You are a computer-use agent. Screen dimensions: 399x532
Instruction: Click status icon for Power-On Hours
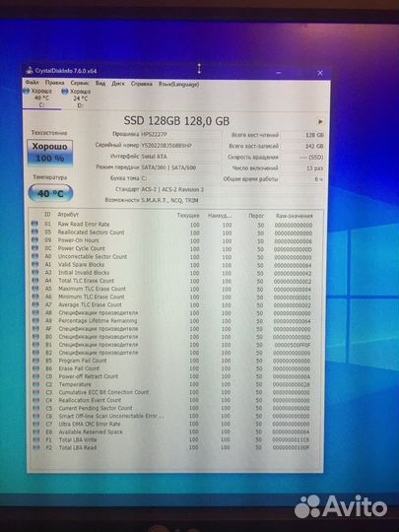[x=34, y=239]
